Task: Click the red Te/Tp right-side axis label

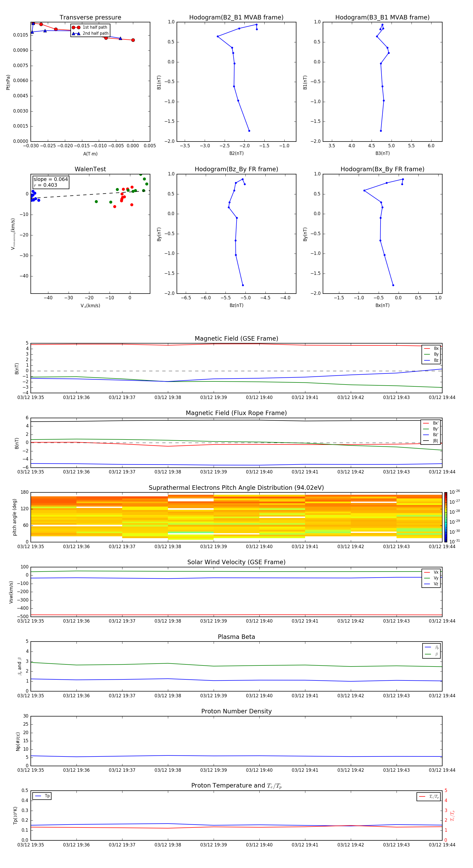Action: (453, 815)
